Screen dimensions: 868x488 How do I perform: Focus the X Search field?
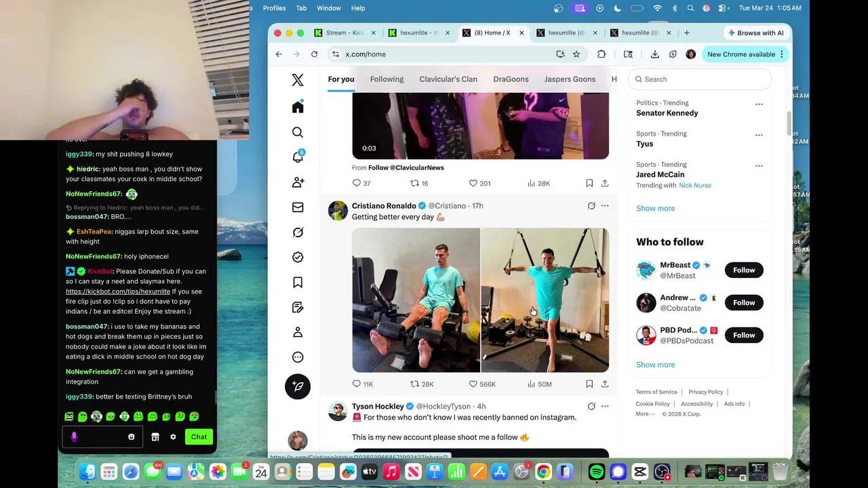[700, 79]
